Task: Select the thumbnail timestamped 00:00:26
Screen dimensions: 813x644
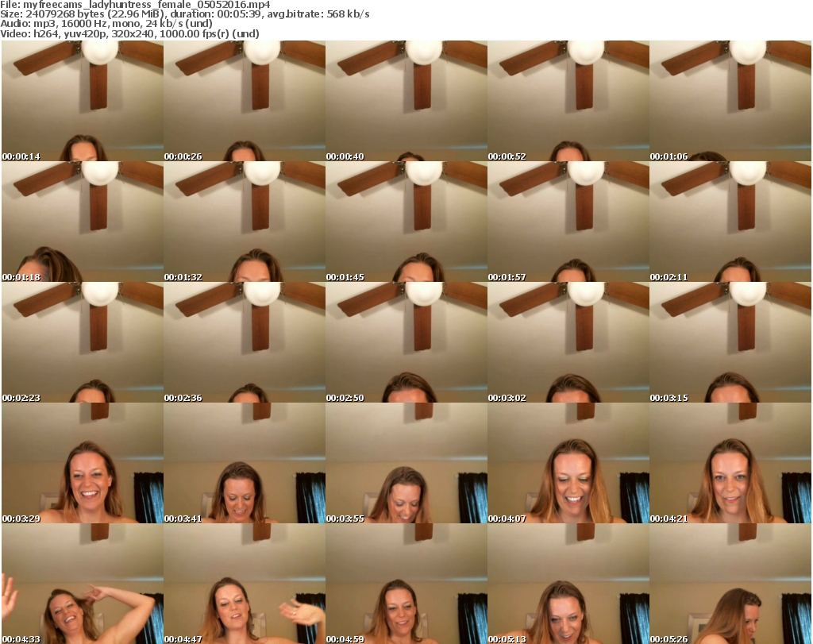Action: [x=245, y=101]
